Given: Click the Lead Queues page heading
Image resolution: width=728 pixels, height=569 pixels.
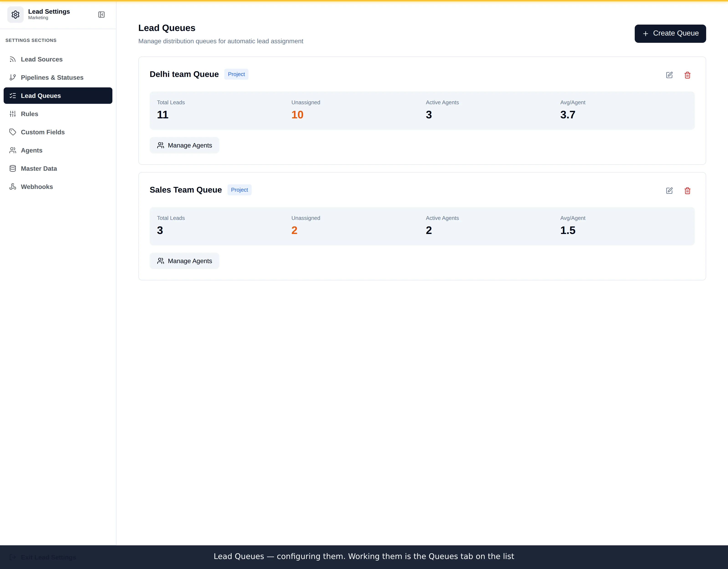Looking at the screenshot, I should pos(167,28).
